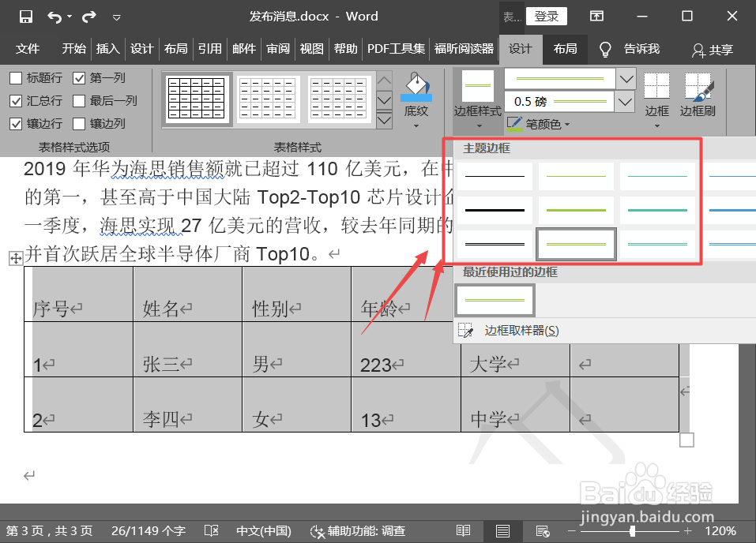Switch to the 插入 tab
This screenshot has height=543, width=756.
pos(107,49)
